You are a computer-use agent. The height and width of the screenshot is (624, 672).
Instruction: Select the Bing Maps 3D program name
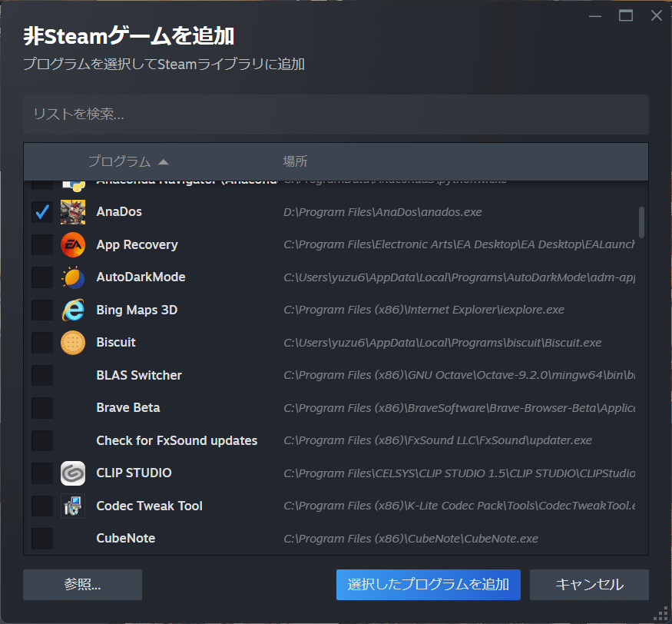point(137,310)
